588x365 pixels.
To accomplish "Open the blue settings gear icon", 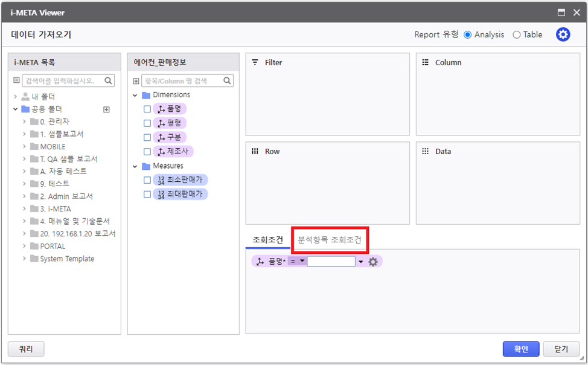I will tap(563, 34).
